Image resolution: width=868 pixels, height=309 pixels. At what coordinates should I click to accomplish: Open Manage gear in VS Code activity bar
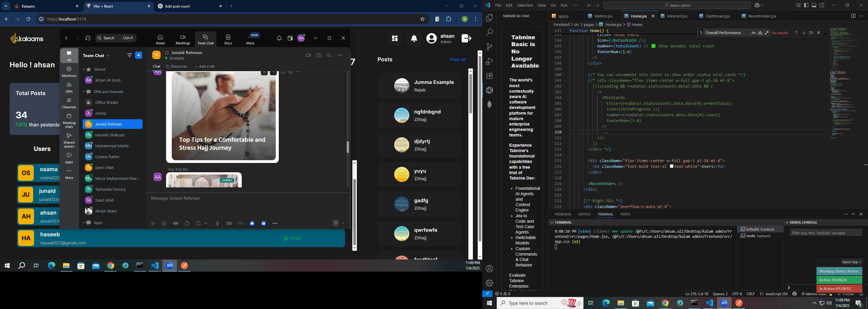489,283
